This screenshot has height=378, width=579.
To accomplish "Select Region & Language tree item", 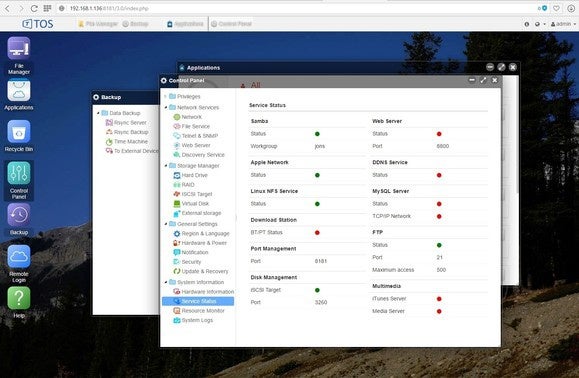I will click(x=201, y=234).
